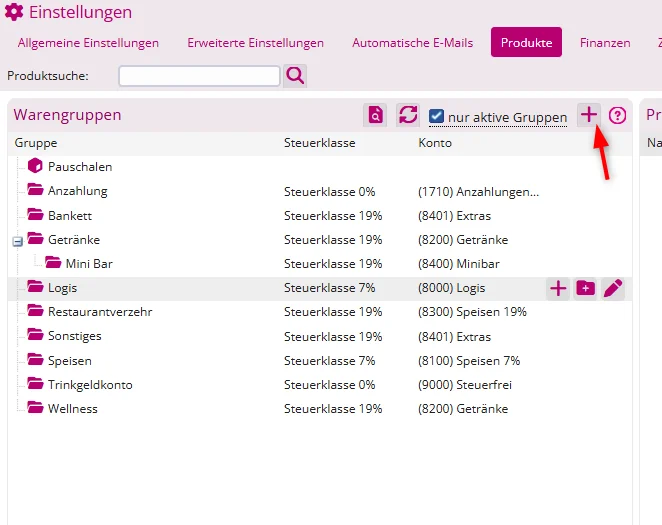This screenshot has height=525, width=662.
Task: Click the Restaurantverzehr folder icon
Action: tap(35, 310)
